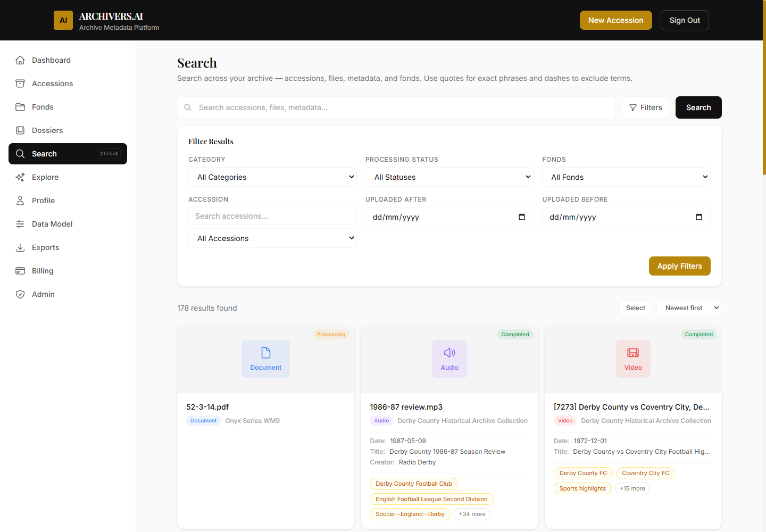Click the Data Model sliders icon

20,224
